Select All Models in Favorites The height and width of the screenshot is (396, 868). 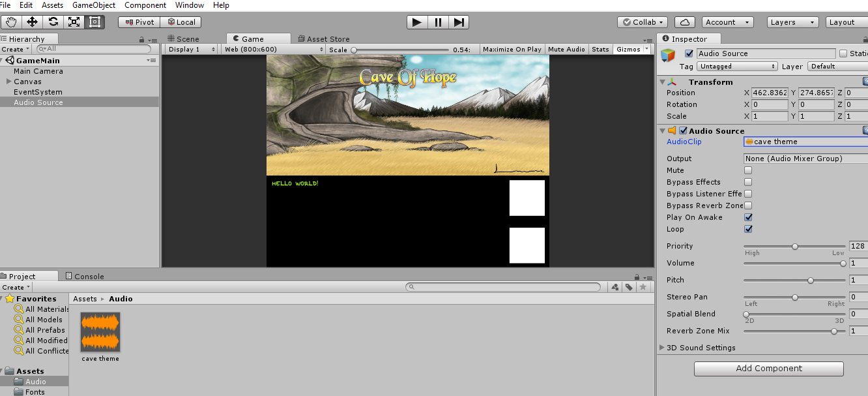click(x=39, y=320)
